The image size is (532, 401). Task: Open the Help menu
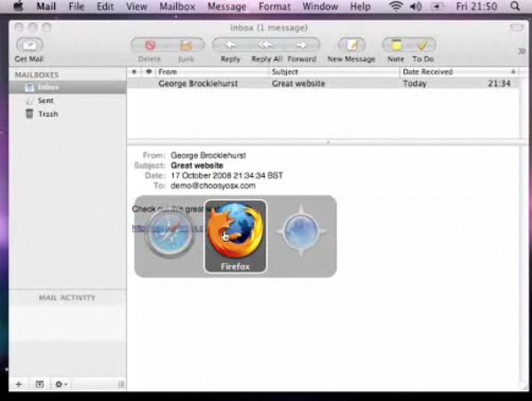(361, 6)
